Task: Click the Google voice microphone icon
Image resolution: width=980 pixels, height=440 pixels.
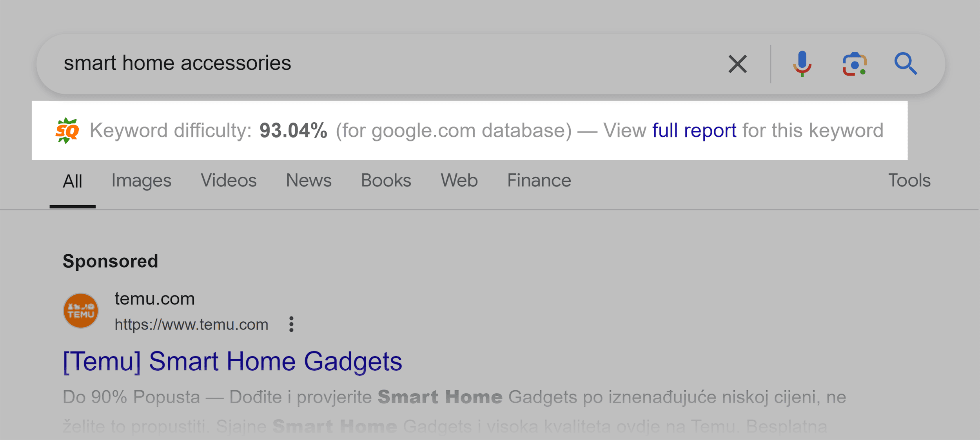Action: 799,63
